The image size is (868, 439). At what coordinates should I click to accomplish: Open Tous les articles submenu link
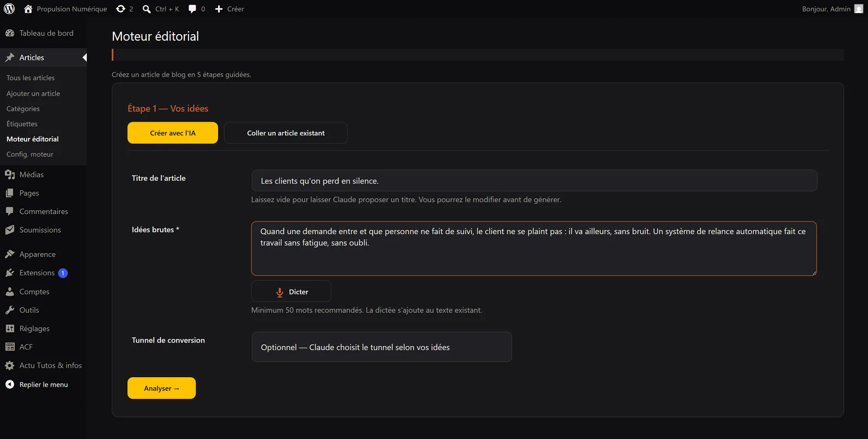[x=30, y=78]
